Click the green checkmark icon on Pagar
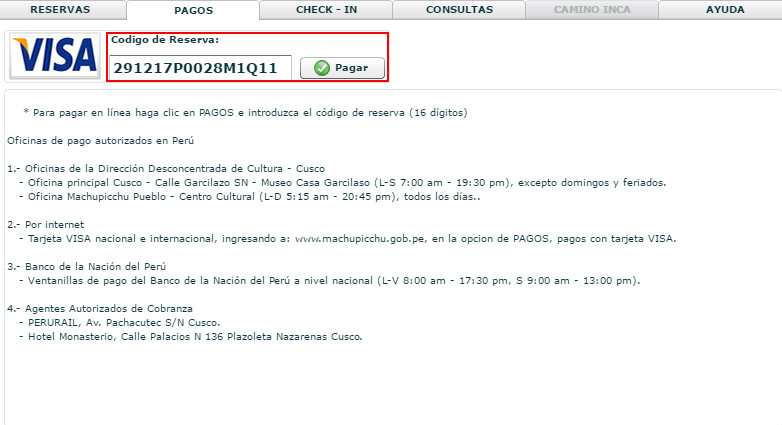 click(x=322, y=68)
